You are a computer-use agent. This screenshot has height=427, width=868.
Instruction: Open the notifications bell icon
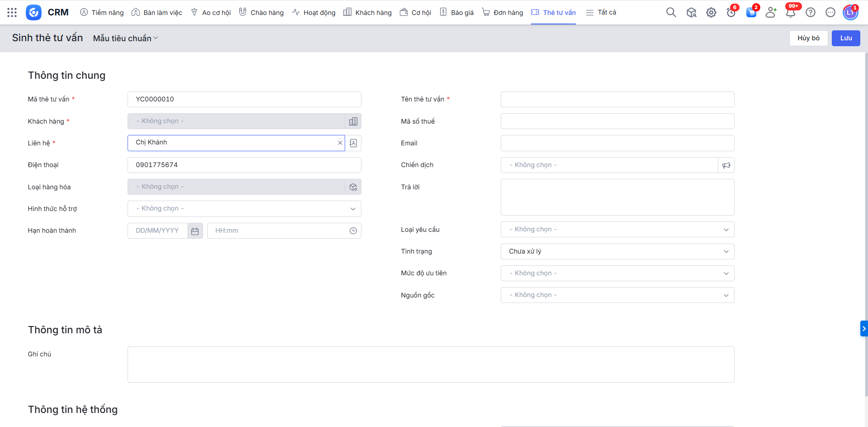pos(791,13)
